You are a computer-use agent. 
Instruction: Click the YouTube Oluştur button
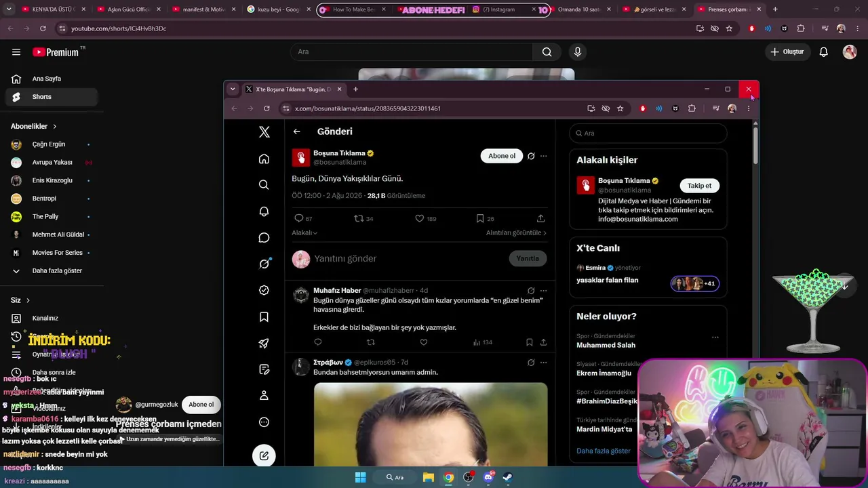pyautogui.click(x=787, y=52)
